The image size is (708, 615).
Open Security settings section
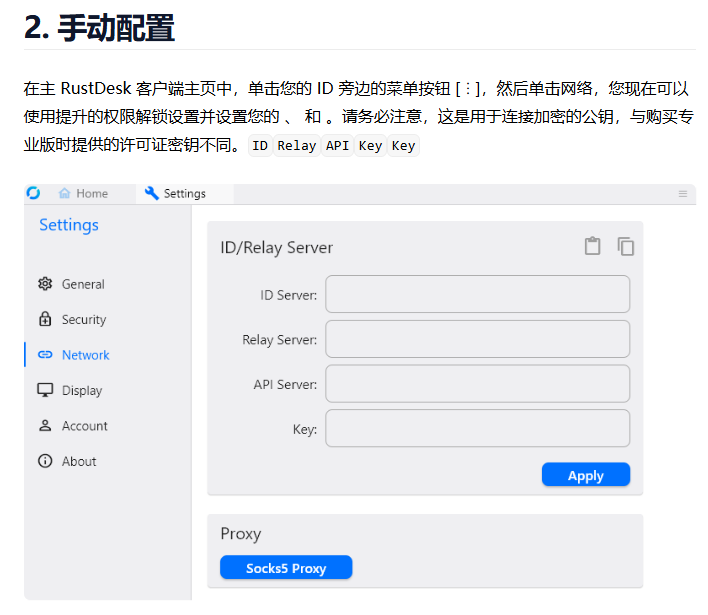click(72, 319)
